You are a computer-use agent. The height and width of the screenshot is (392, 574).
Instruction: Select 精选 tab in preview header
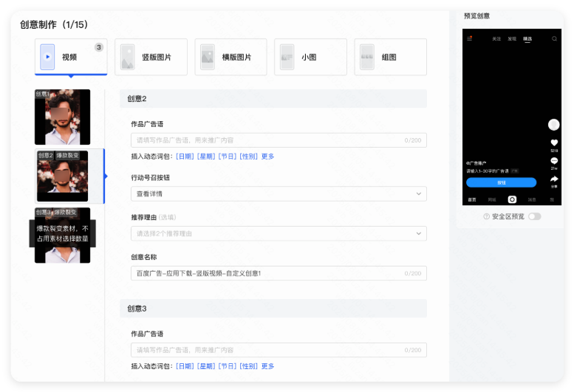[527, 39]
